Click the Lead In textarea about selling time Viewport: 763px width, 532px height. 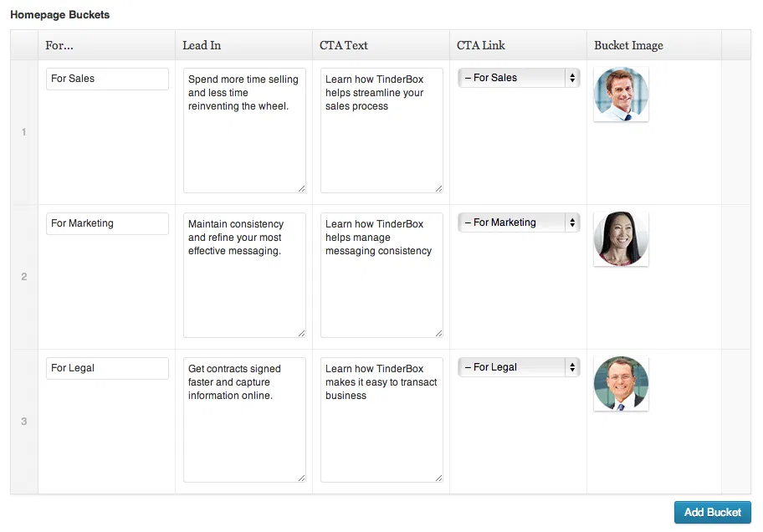coord(244,130)
